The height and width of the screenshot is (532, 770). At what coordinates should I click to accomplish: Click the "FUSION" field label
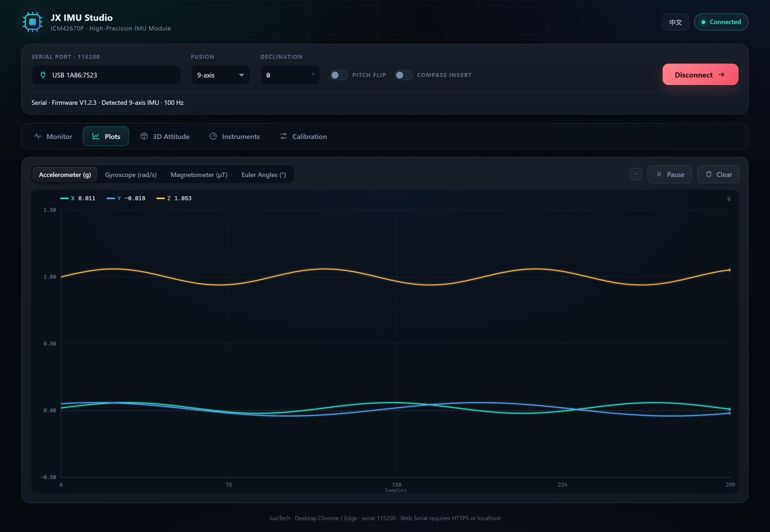point(202,57)
